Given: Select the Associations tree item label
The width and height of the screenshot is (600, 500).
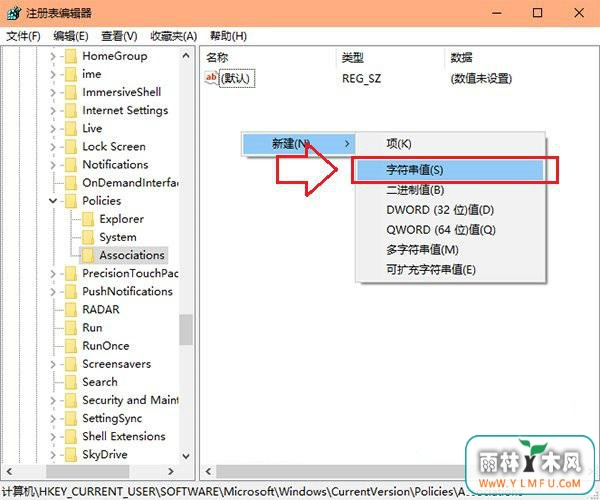Looking at the screenshot, I should tap(132, 255).
